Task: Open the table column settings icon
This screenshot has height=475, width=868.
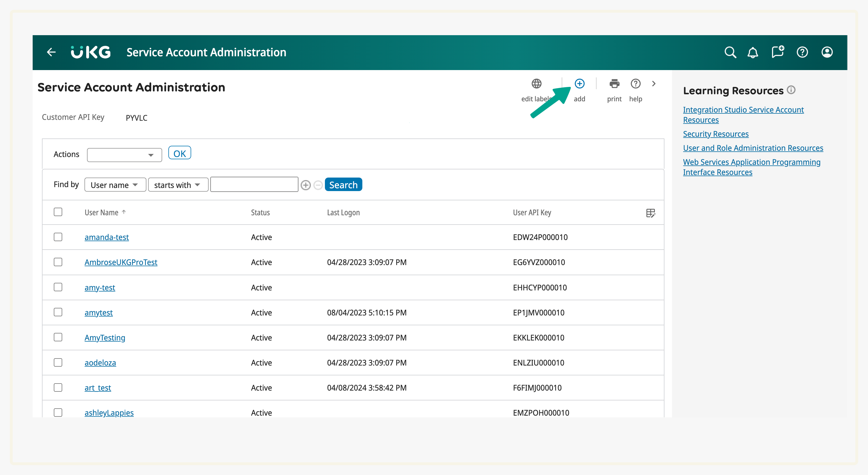Action: (x=650, y=213)
